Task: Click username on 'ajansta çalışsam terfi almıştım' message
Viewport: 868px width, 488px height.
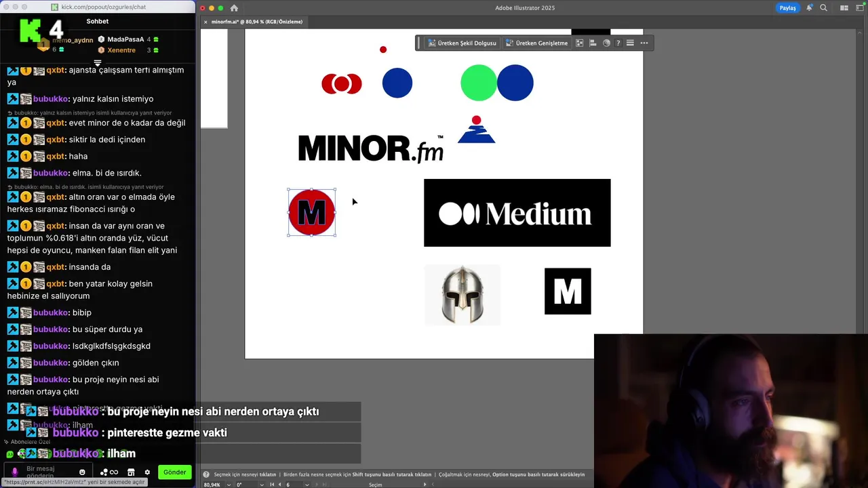Action: (x=56, y=70)
